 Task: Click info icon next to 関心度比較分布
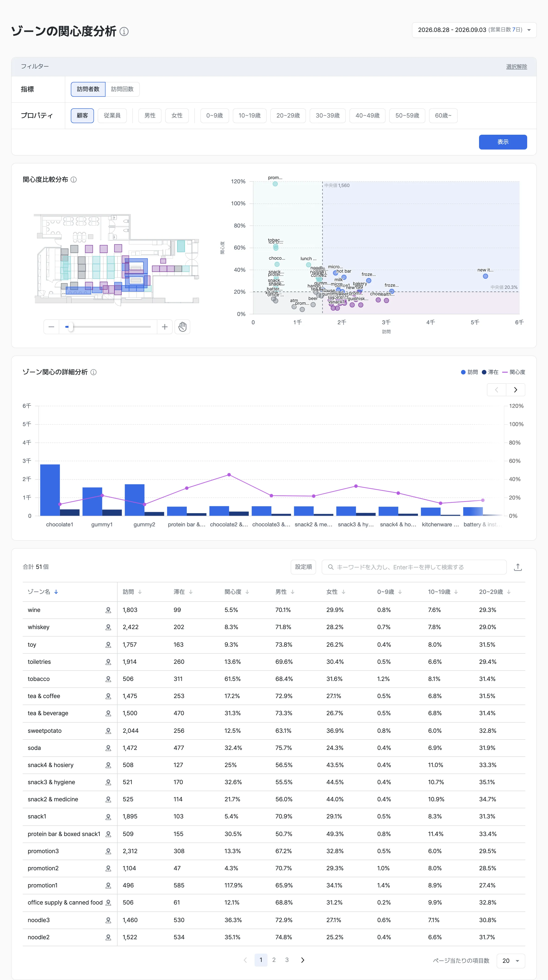click(x=74, y=180)
